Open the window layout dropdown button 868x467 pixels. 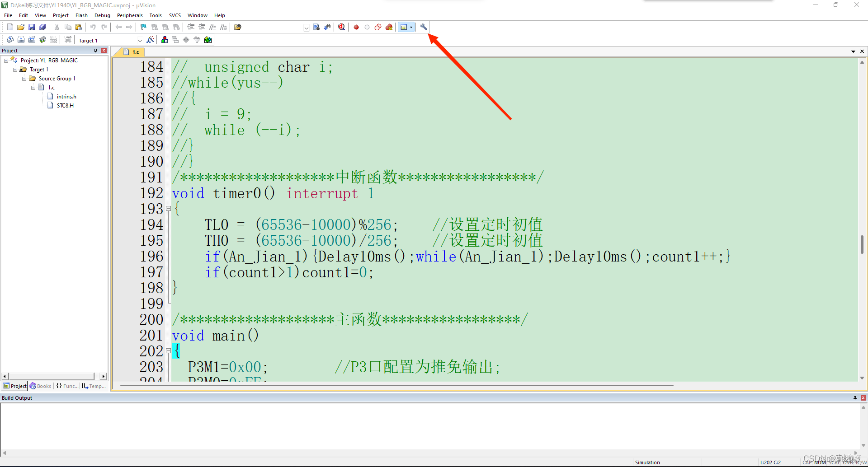pyautogui.click(x=411, y=27)
